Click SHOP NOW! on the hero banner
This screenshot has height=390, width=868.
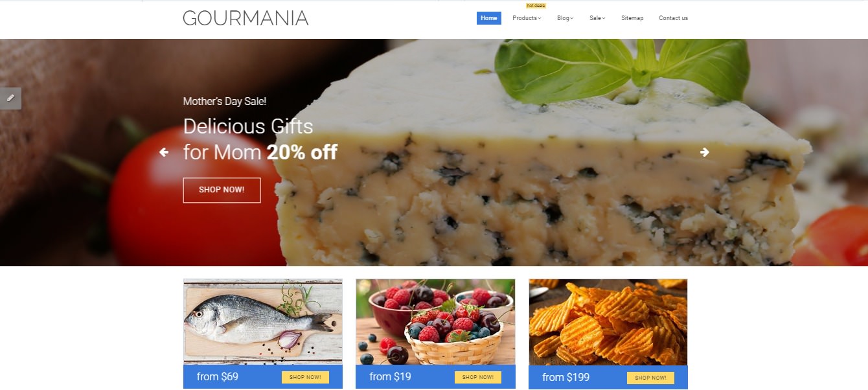(x=222, y=190)
